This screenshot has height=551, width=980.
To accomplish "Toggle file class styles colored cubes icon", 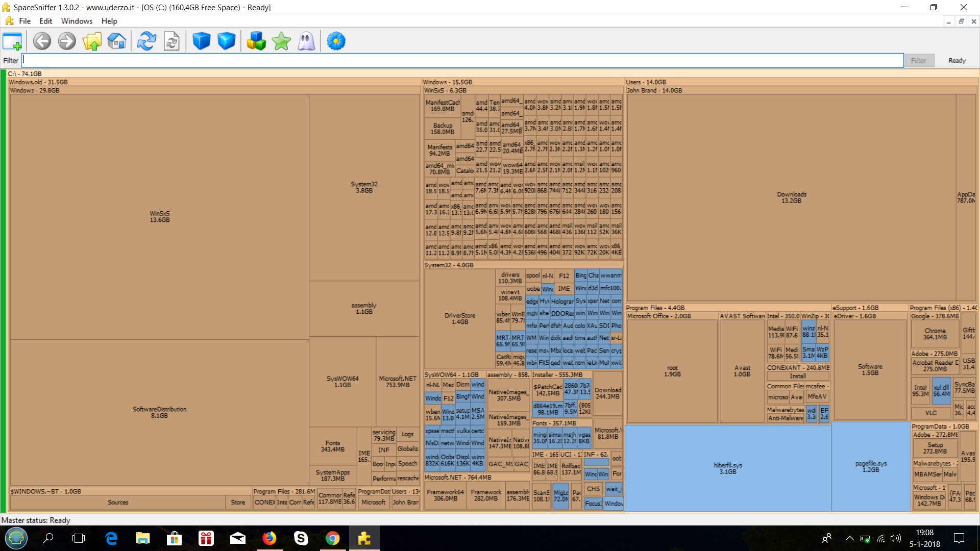I will (x=256, y=41).
